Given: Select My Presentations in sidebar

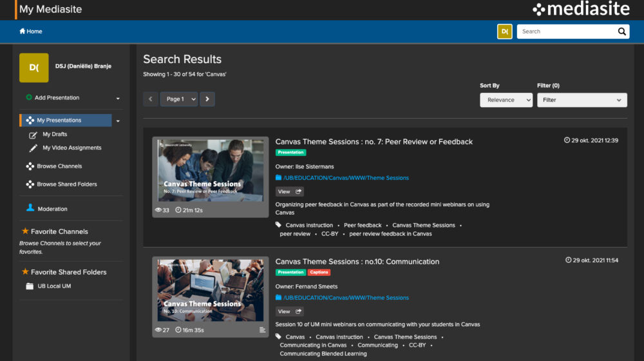Looking at the screenshot, I should coord(66,120).
